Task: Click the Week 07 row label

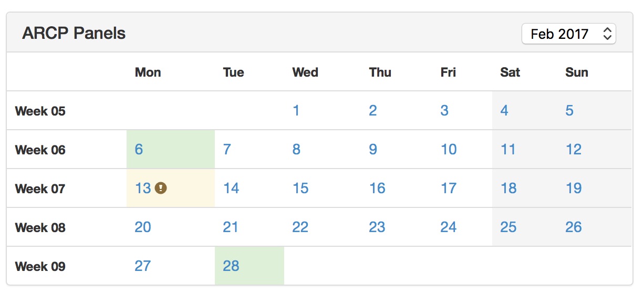Action: point(40,189)
